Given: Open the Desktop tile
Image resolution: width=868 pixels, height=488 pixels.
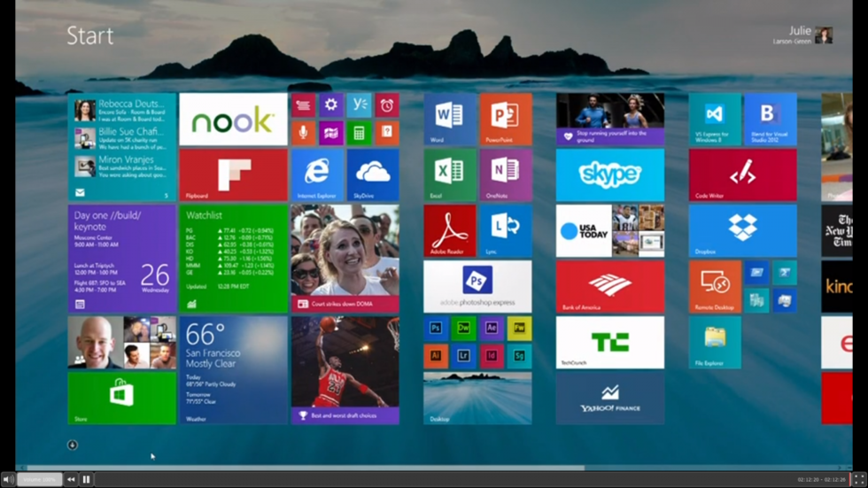Looking at the screenshot, I should [x=477, y=399].
